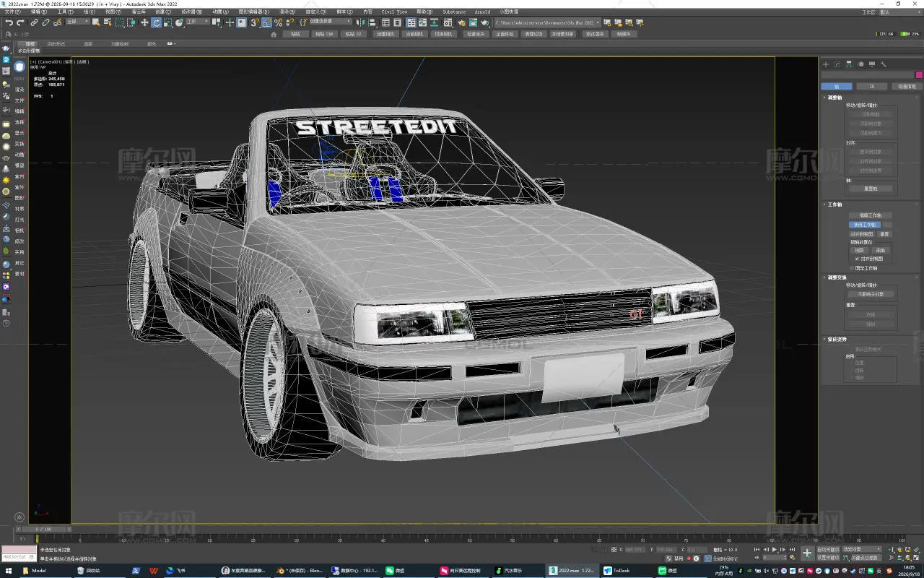Viewport: 924px width, 578px height.
Task: Switch to the IK tab in Hierarchy panel
Action: point(872,87)
